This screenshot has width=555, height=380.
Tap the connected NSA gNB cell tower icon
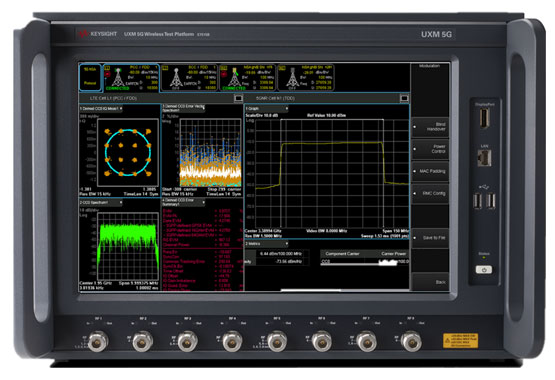234,78
